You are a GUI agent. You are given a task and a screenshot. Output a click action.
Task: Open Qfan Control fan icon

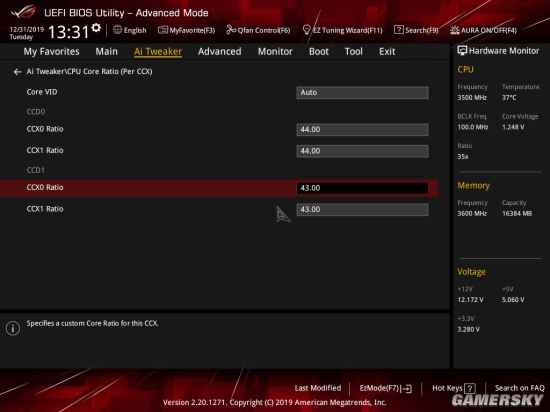231,30
